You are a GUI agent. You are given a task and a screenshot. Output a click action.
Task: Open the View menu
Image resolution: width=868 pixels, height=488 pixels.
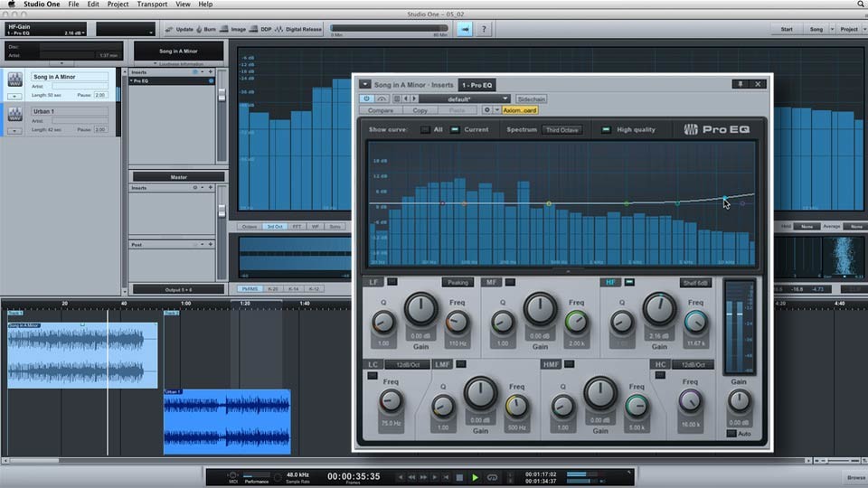tap(183, 4)
